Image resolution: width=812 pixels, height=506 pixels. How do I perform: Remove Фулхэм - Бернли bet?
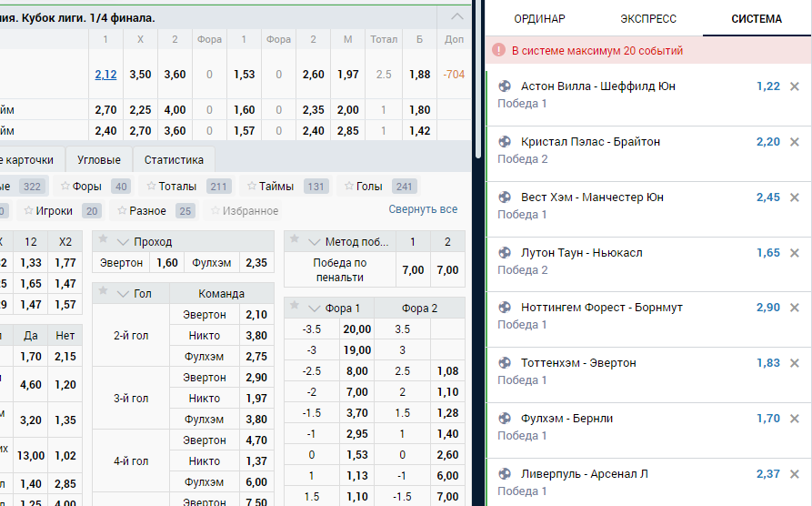coord(795,419)
